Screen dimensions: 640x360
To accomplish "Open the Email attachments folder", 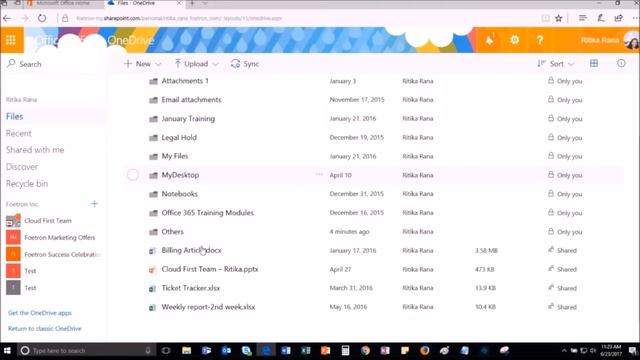I will tap(191, 100).
